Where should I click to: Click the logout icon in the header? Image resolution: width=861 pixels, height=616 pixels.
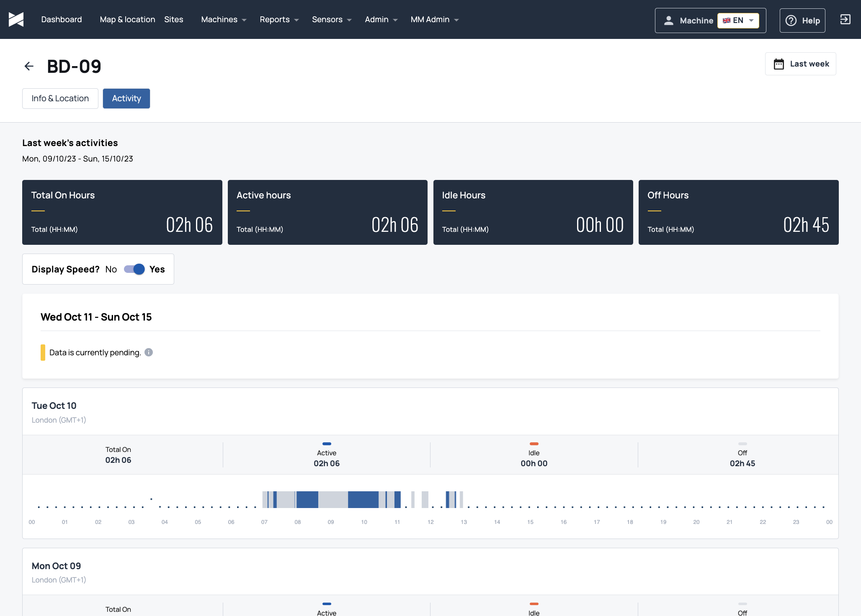point(845,19)
